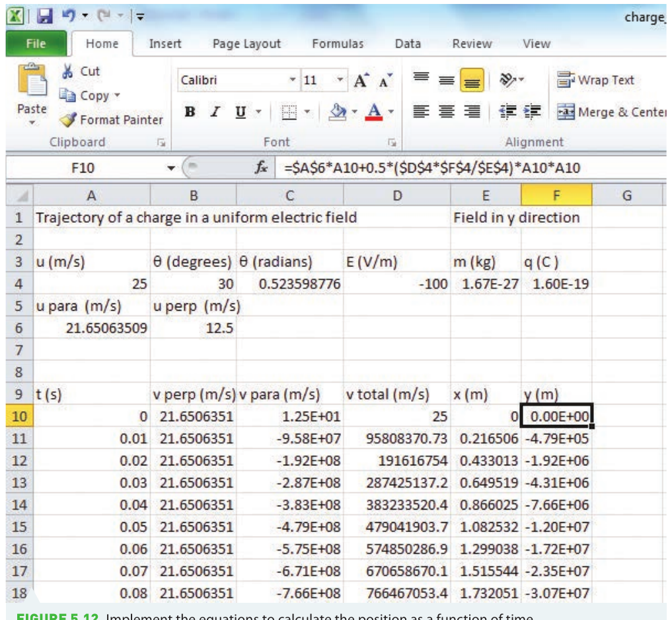Open the Font dialog launcher

coord(392,142)
